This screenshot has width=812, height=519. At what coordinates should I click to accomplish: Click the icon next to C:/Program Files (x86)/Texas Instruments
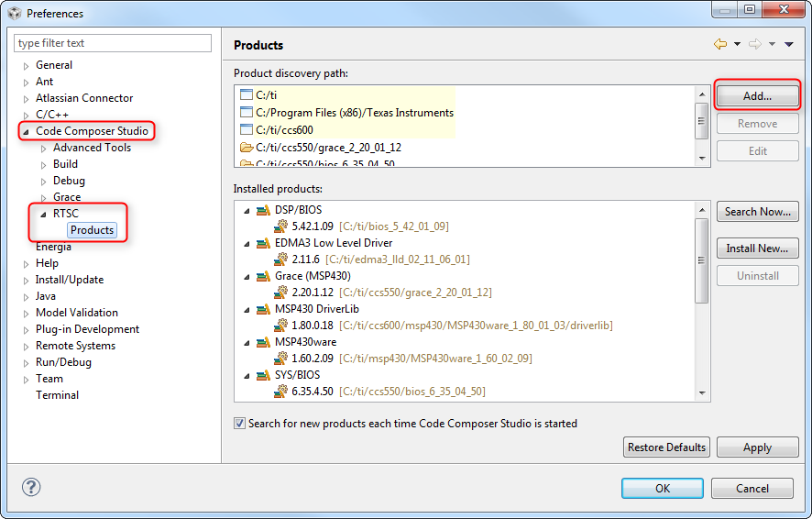coord(247,113)
